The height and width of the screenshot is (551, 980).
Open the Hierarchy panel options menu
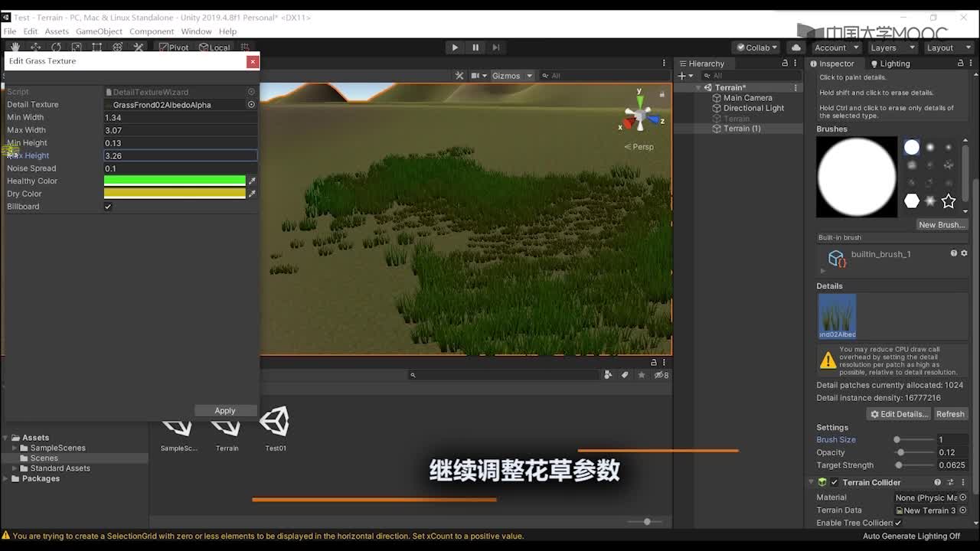point(796,64)
